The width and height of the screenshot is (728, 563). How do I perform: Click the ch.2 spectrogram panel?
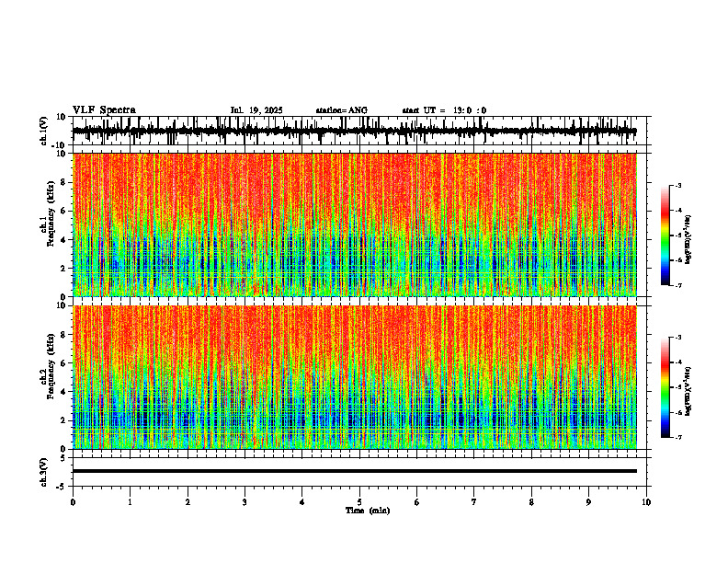click(354, 377)
